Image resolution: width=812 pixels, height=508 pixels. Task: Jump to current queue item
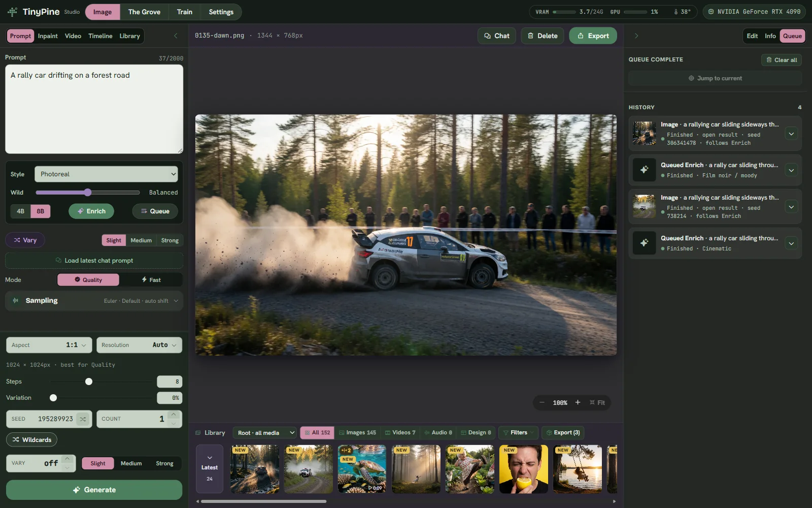click(x=715, y=78)
